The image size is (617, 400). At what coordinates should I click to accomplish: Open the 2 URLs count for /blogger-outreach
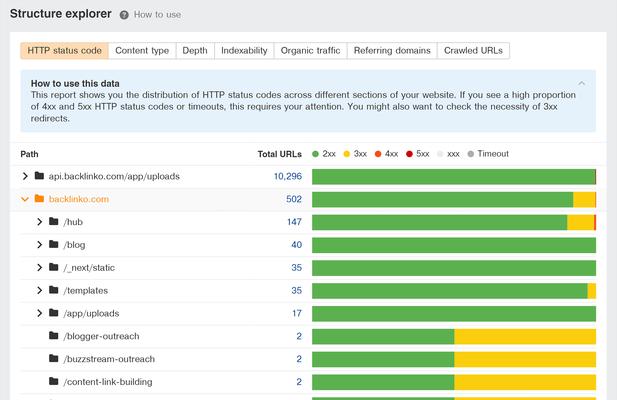point(299,336)
